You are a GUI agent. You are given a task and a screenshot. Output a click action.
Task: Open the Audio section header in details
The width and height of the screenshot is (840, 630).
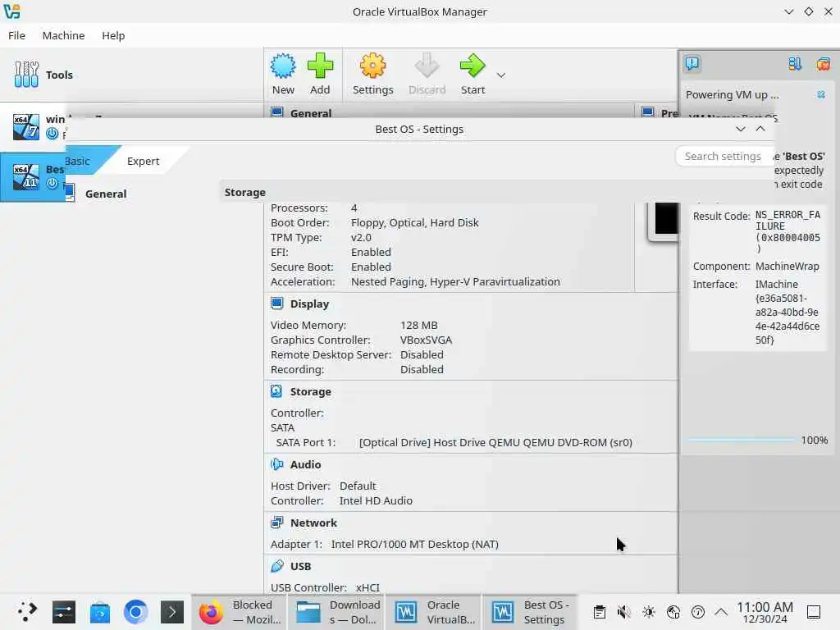click(305, 464)
